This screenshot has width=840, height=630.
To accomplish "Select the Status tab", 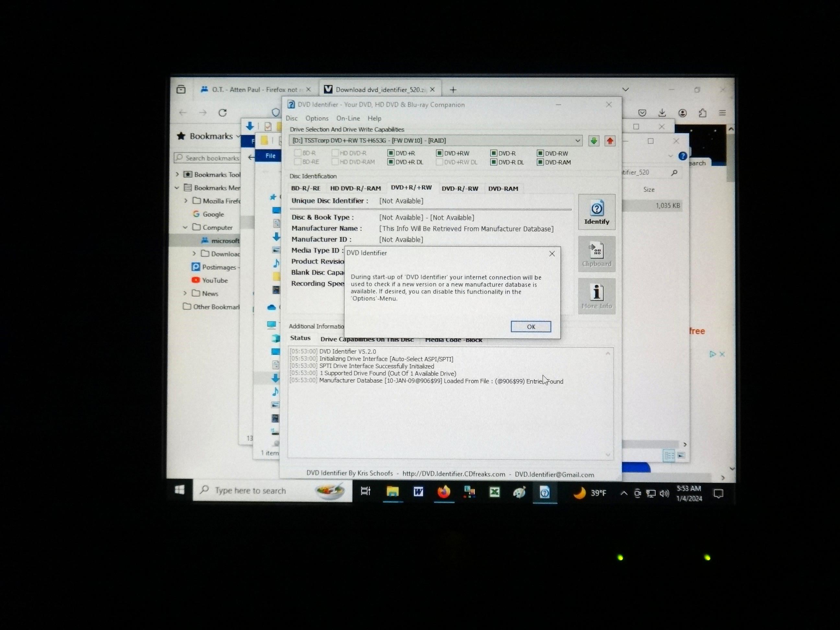I will click(x=300, y=338).
